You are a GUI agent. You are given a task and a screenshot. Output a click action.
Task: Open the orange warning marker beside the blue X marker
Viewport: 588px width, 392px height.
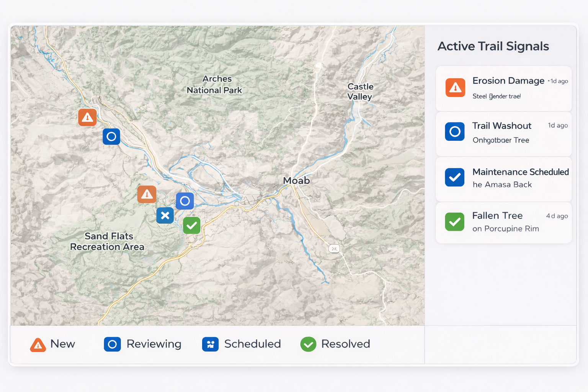147,194
